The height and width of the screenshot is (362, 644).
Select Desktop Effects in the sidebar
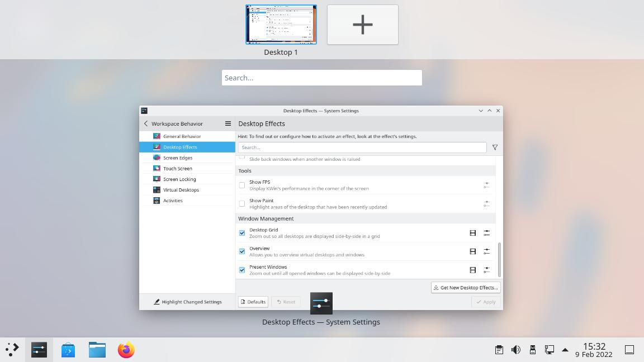click(x=187, y=147)
